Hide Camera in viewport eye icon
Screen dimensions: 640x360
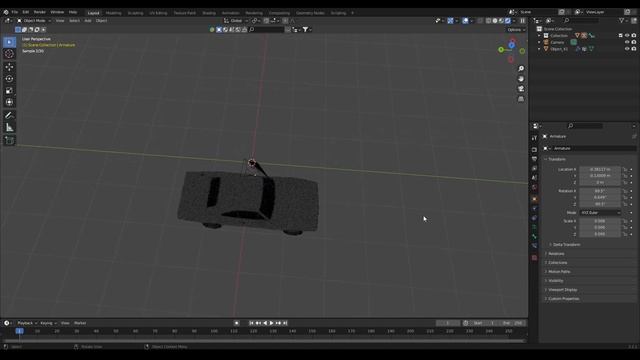click(x=627, y=42)
